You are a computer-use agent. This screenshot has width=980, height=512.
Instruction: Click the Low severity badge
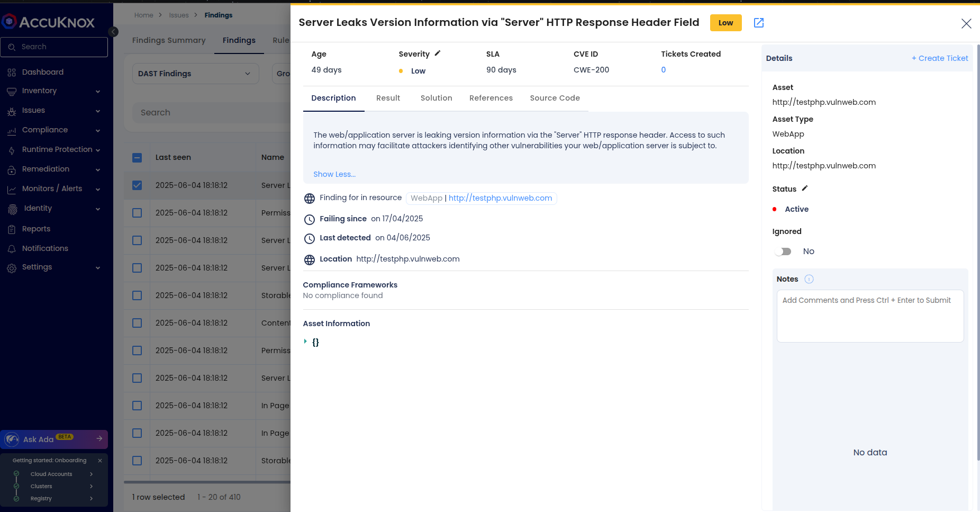pos(725,23)
